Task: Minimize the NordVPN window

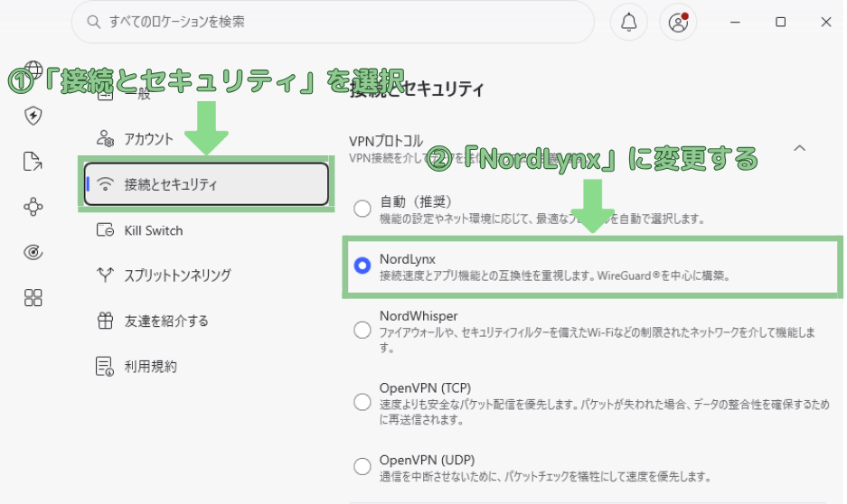Action: click(735, 22)
